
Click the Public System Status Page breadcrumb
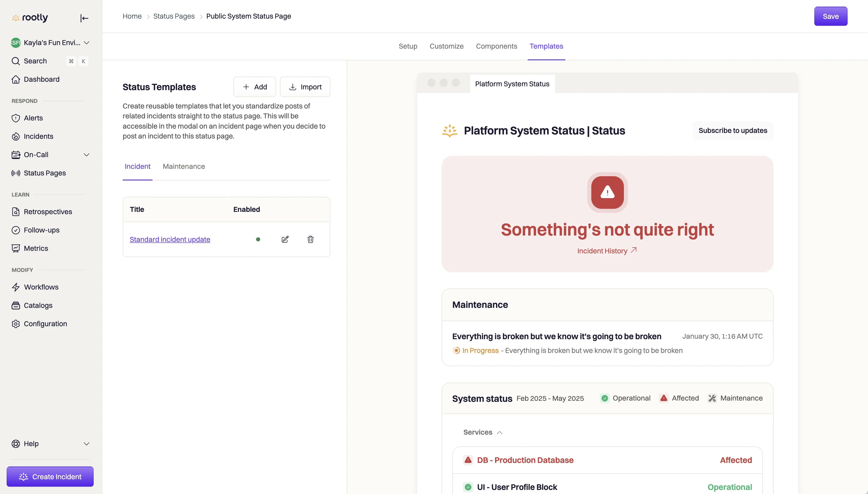tap(248, 16)
